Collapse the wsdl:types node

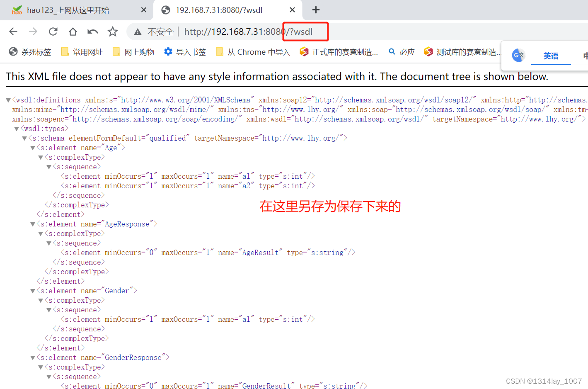(17, 129)
